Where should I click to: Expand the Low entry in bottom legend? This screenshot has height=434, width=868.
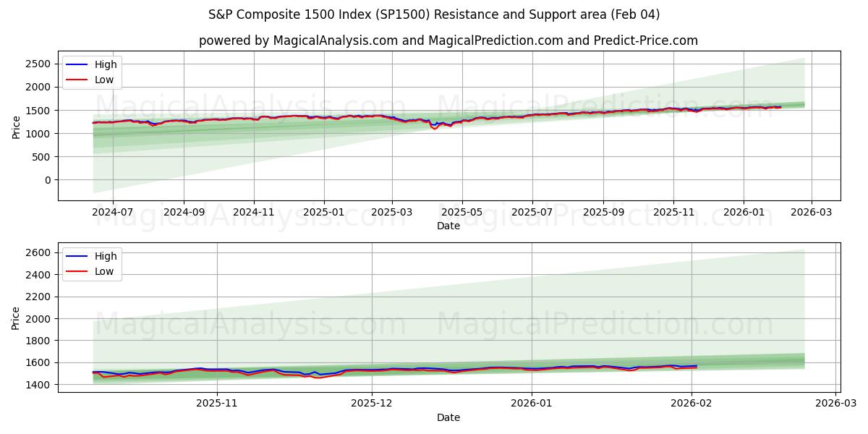click(x=104, y=270)
